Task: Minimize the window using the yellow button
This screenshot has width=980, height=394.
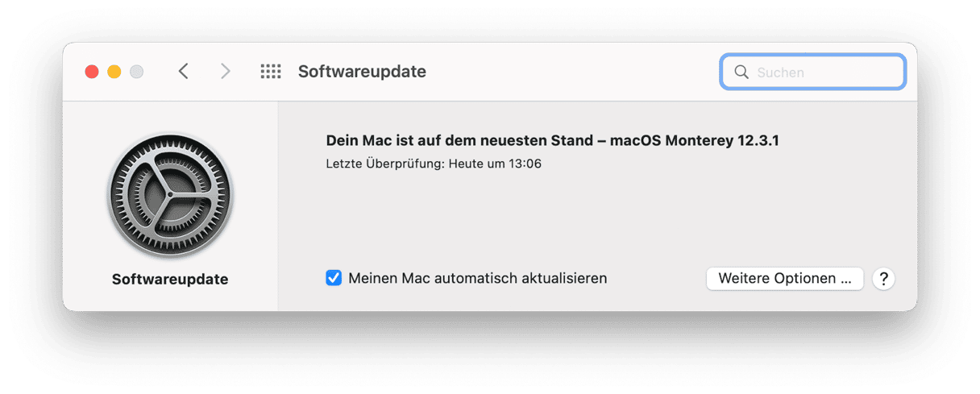Action: point(114,72)
